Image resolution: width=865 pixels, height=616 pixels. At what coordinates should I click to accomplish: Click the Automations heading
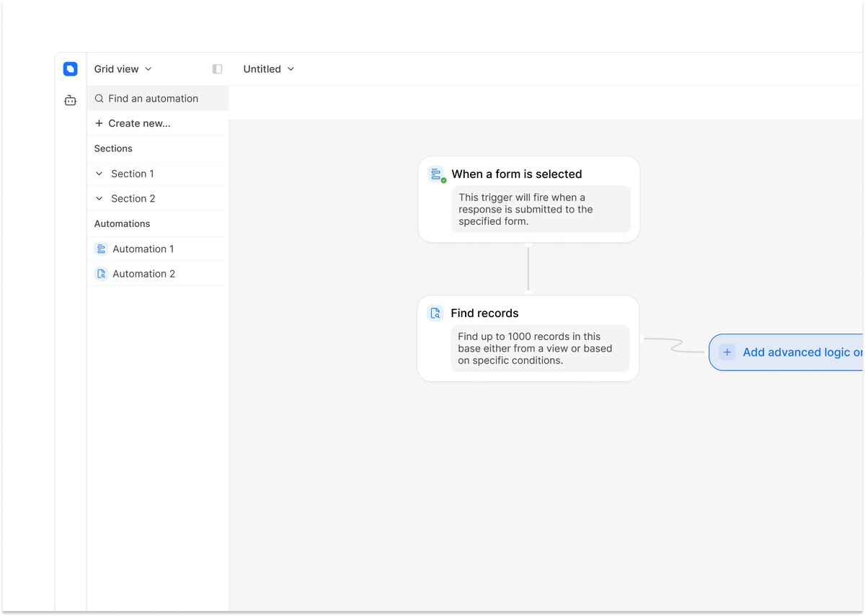pos(122,224)
